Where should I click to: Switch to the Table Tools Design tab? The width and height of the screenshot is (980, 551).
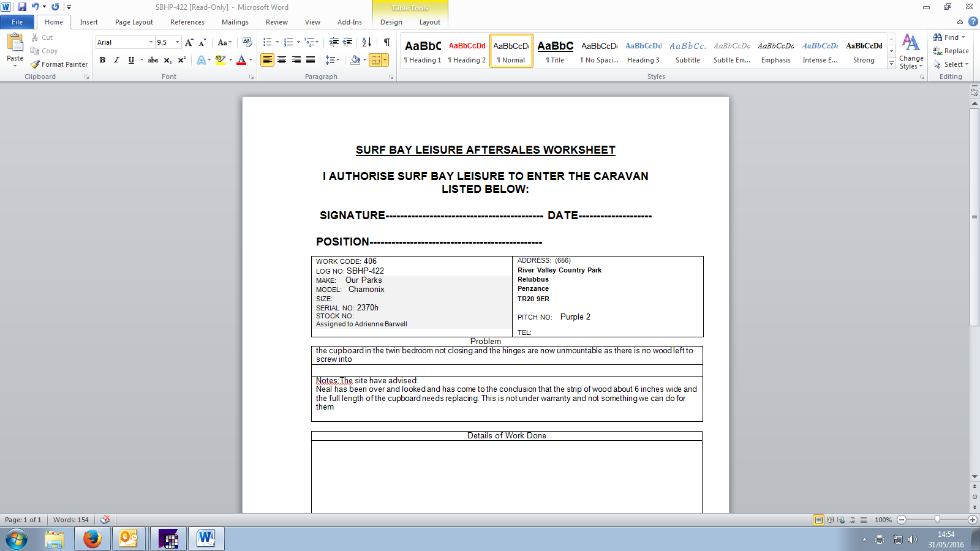(x=391, y=22)
